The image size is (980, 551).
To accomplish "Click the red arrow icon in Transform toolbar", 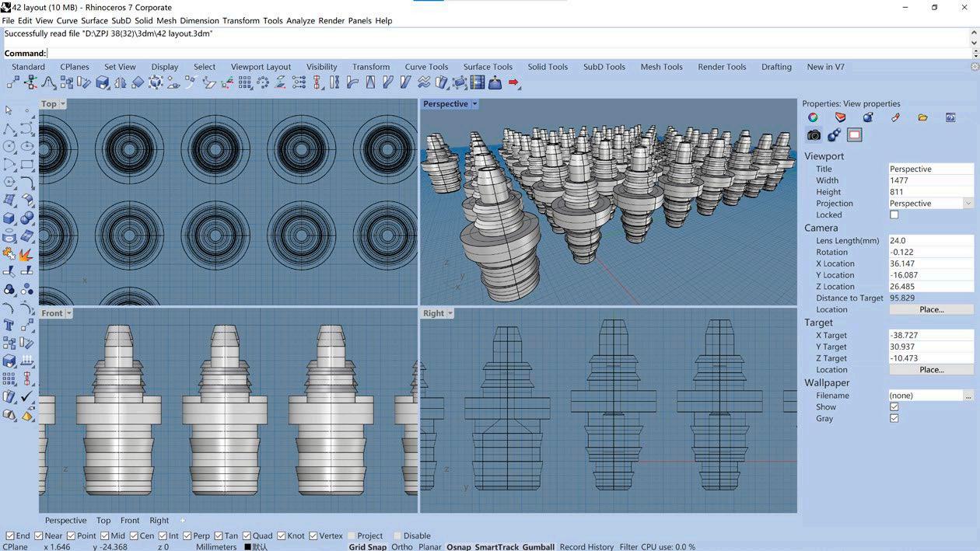I will point(513,82).
